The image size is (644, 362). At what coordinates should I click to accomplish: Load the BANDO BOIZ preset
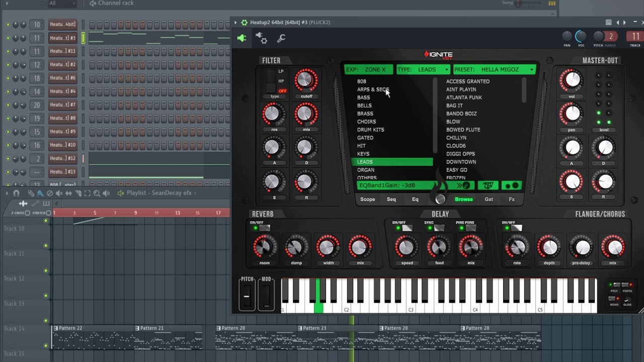coord(461,114)
